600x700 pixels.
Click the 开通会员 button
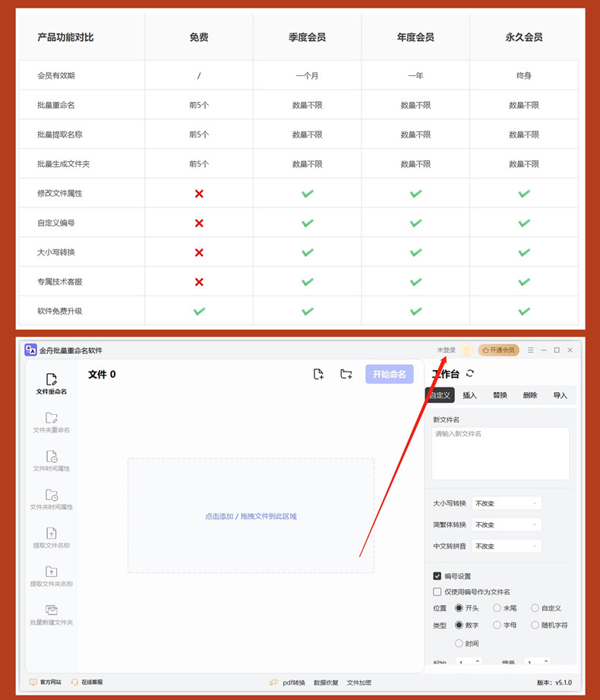[x=499, y=350]
